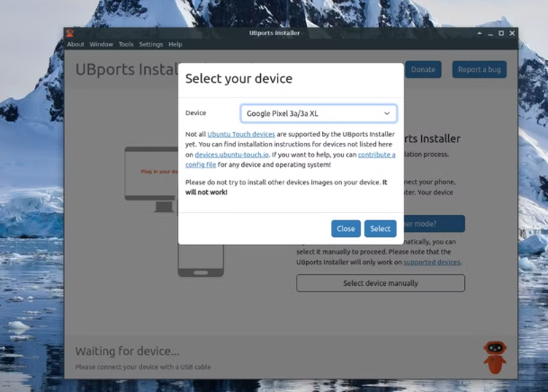The height and width of the screenshot is (392, 548).
Task: Click the robot mascot icon
Action: 494,356
